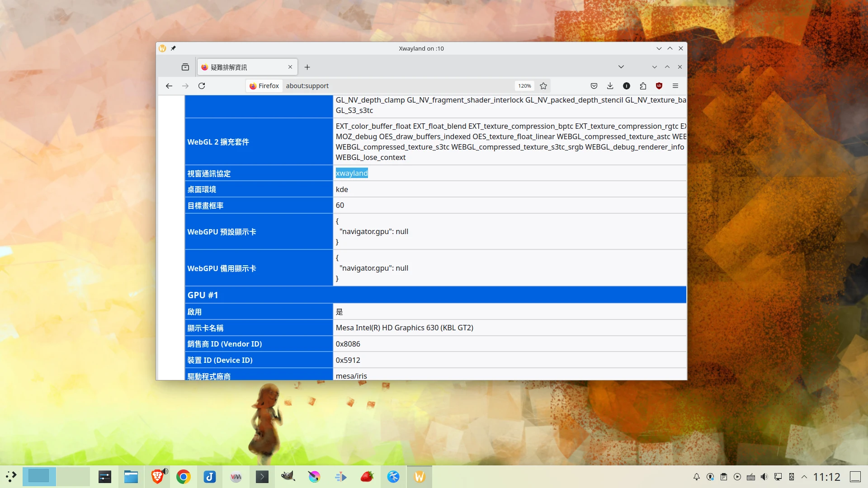Close the 疑難排解資訊 tab
The height and width of the screenshot is (488, 868).
290,67
